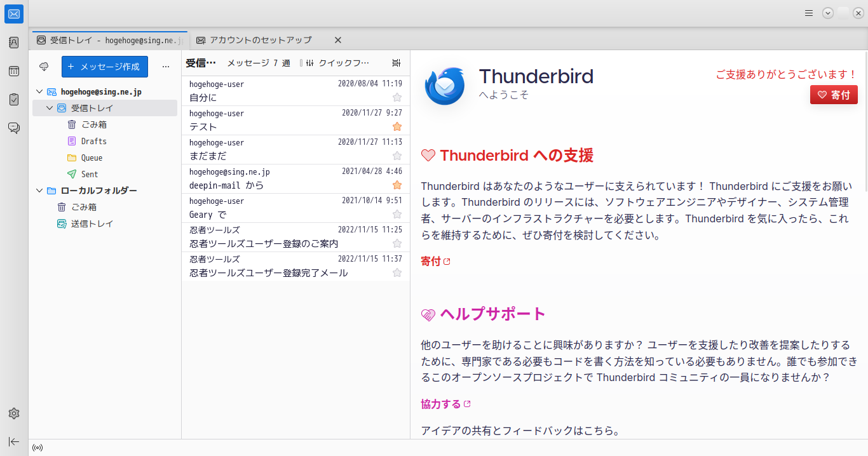Viewport: 868px width, 456px height.
Task: Collapse the 受信トレイ folder subtree
Action: [50, 109]
